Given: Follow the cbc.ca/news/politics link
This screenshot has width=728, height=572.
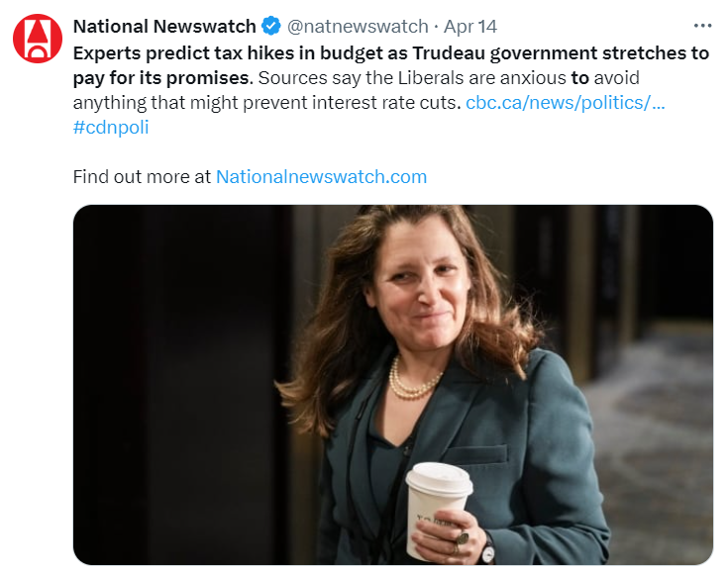Looking at the screenshot, I should (x=565, y=103).
